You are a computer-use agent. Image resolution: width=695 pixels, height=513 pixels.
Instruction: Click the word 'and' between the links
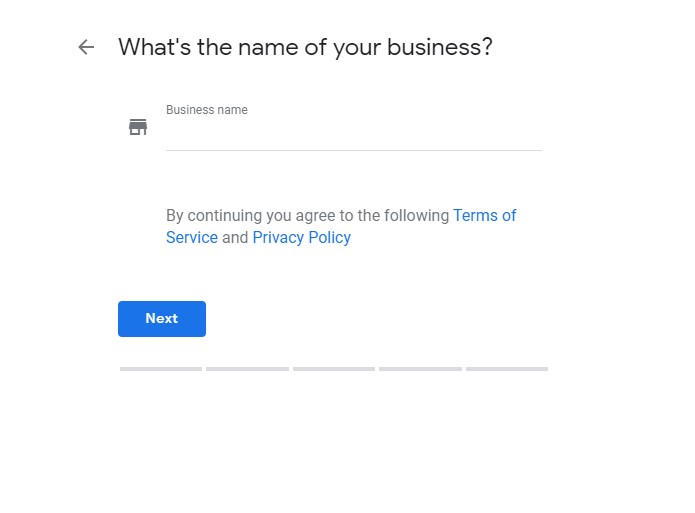coord(235,238)
